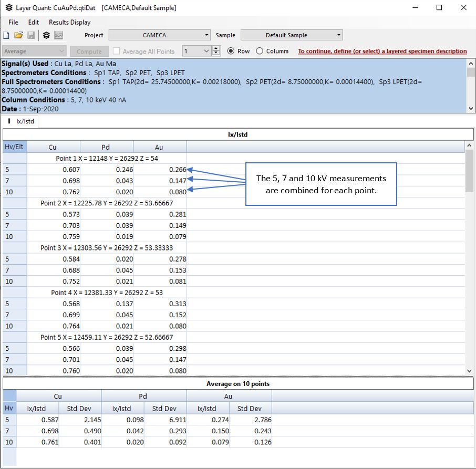Click the New file icon
Screen dimensions: 476x469
pos(6,36)
